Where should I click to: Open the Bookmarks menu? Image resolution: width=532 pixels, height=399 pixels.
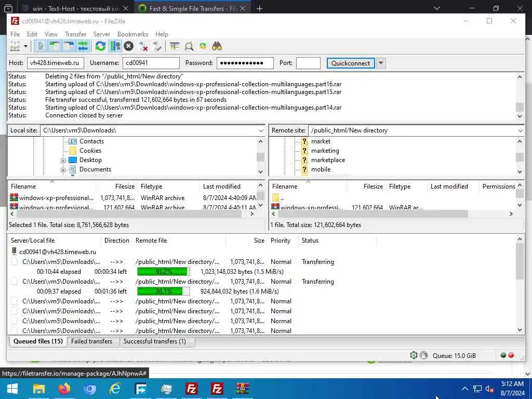coord(132,34)
